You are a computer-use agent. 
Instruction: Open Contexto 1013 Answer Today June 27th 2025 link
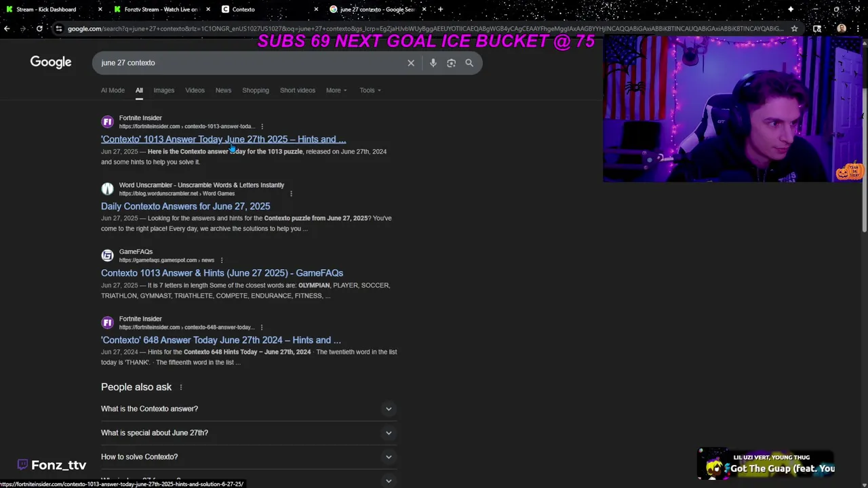(223, 139)
